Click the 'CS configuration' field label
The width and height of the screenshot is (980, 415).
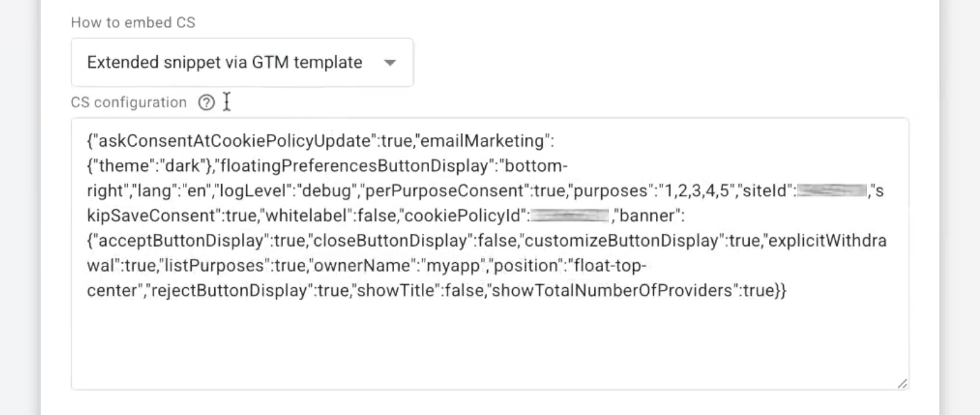pos(128,103)
